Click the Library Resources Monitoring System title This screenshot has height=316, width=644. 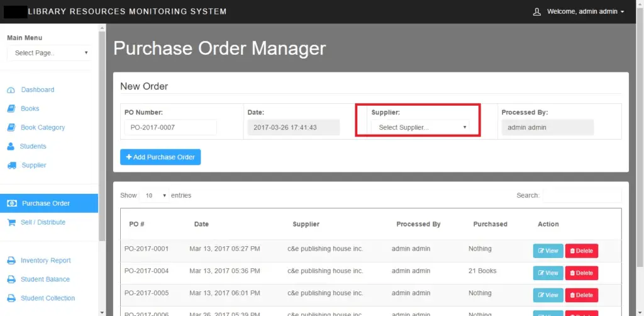[127, 11]
